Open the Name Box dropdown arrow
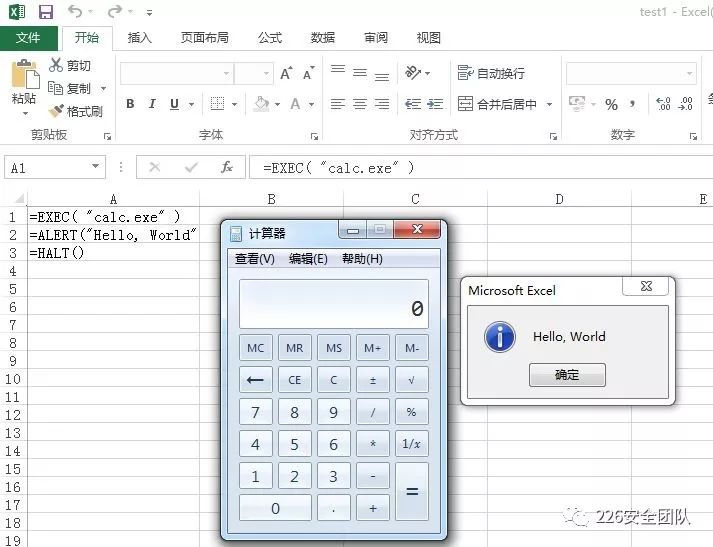Viewport: 713px width, 547px height. pyautogui.click(x=95, y=166)
